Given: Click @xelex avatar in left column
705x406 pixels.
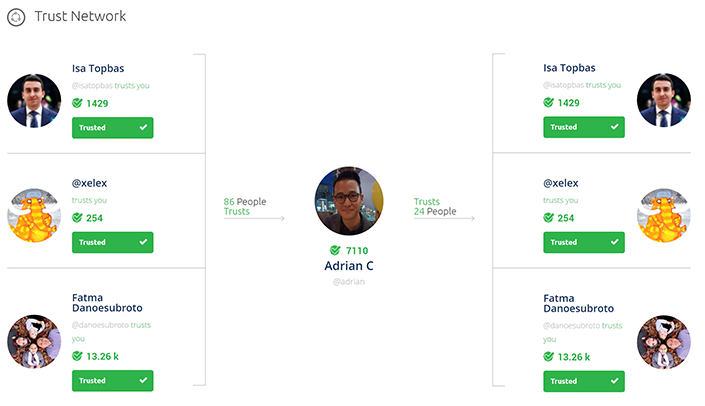Looking at the screenshot, I should [x=35, y=214].
